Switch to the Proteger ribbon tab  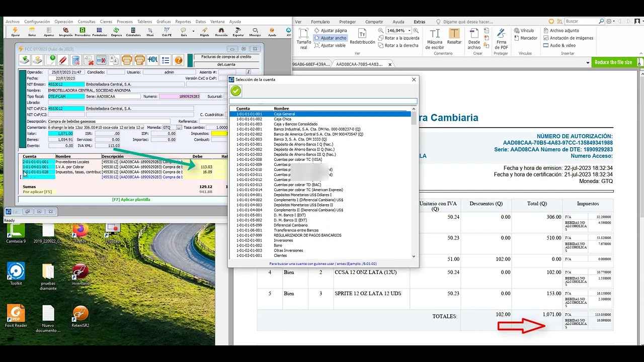pos(347,22)
